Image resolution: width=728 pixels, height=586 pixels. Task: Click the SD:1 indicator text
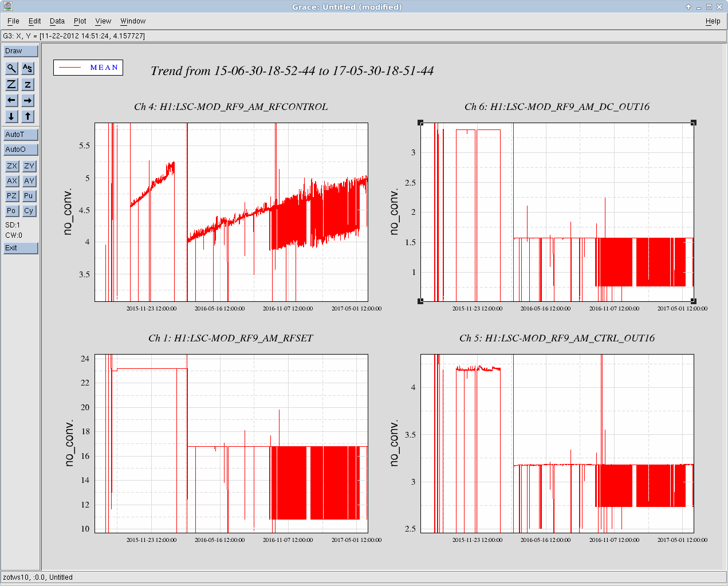coord(13,225)
